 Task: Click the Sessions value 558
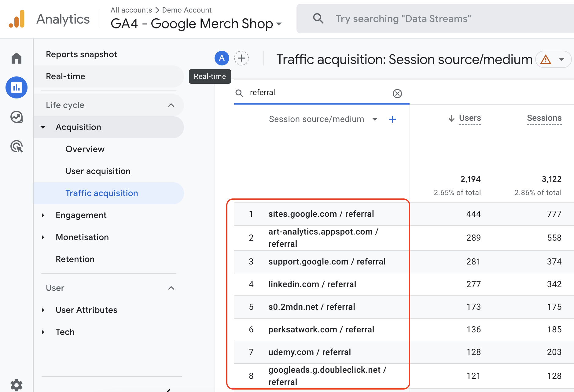click(554, 238)
